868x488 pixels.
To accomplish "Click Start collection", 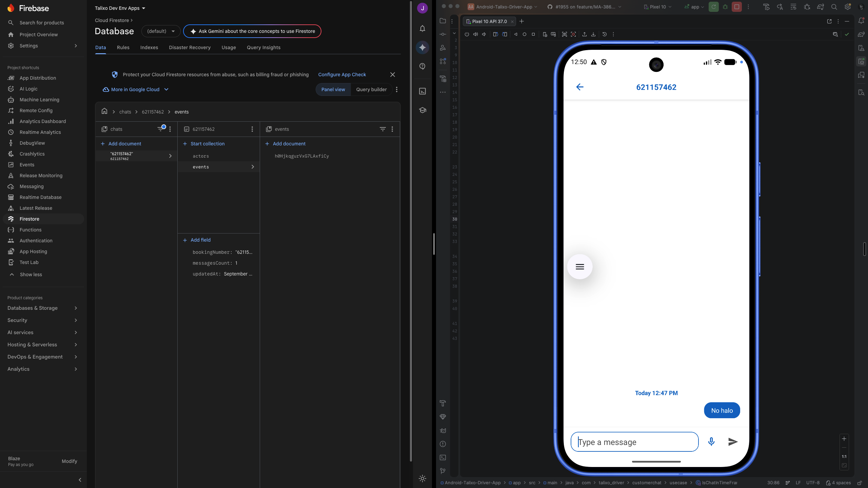I will click(204, 144).
